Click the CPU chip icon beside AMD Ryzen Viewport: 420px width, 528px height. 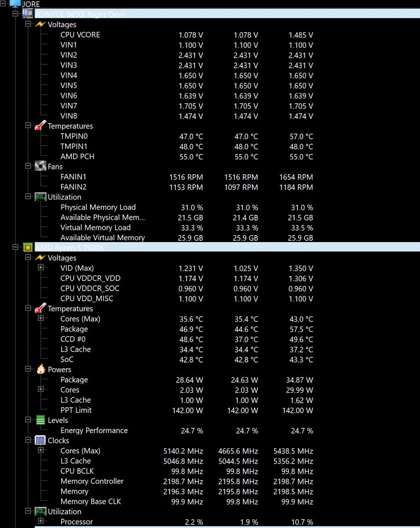(28, 247)
